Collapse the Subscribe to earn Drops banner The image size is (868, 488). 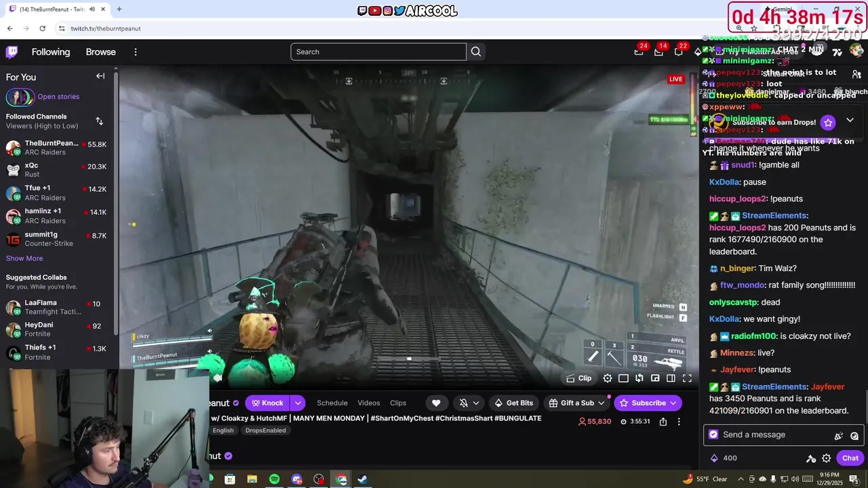point(850,121)
